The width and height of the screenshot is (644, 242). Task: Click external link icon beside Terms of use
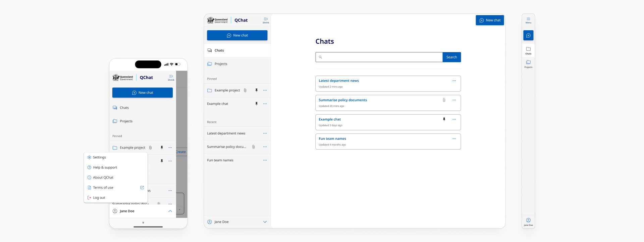click(x=142, y=188)
